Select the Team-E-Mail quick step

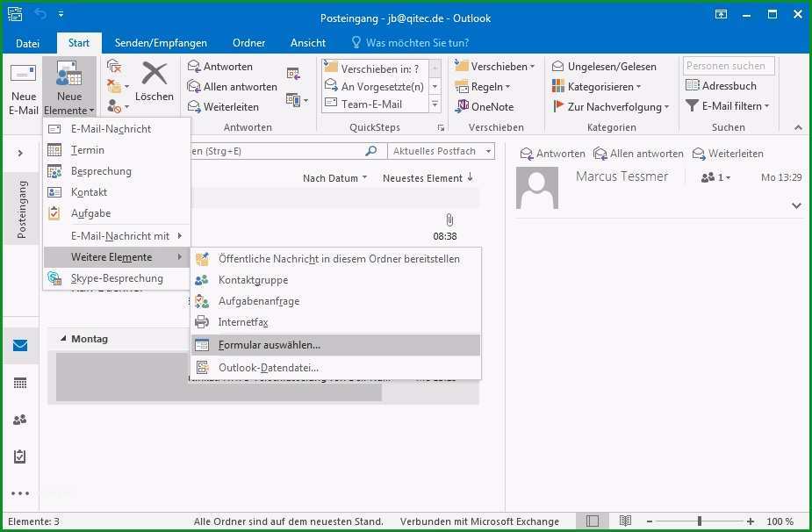tap(375, 104)
